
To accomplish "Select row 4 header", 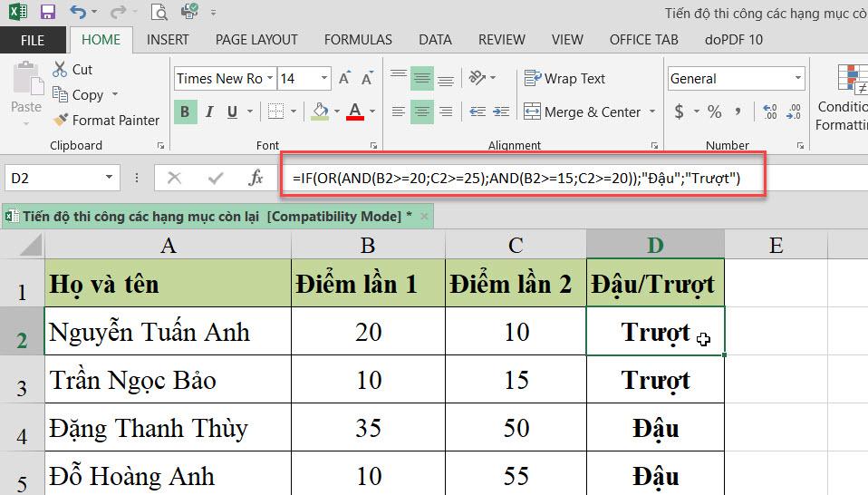I will coord(22,428).
